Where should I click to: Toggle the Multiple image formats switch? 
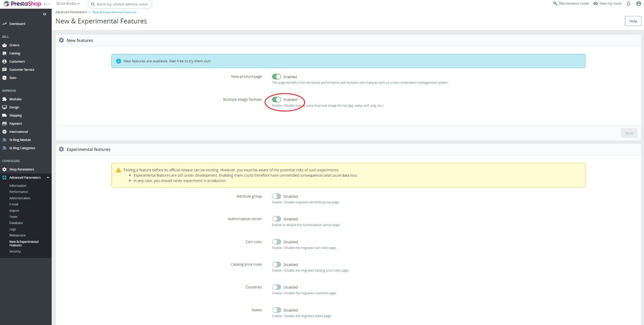point(276,100)
